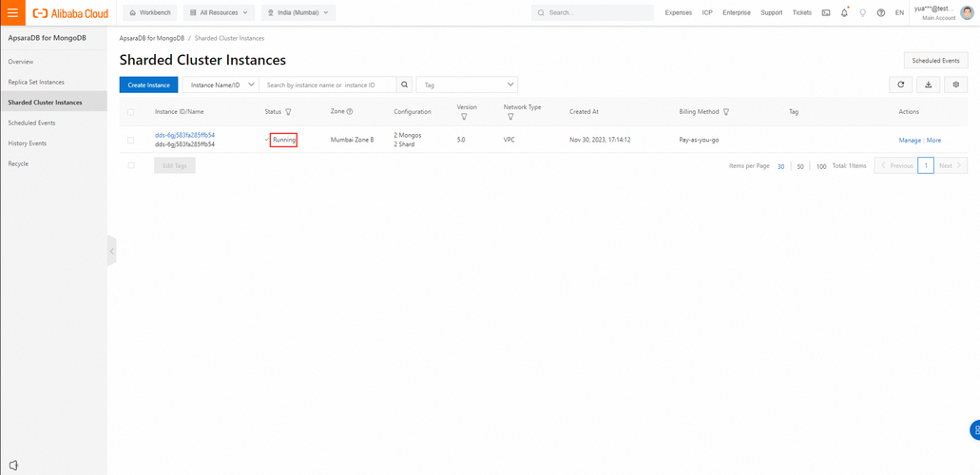
Task: Download the instance list
Action: pyautogui.click(x=928, y=85)
